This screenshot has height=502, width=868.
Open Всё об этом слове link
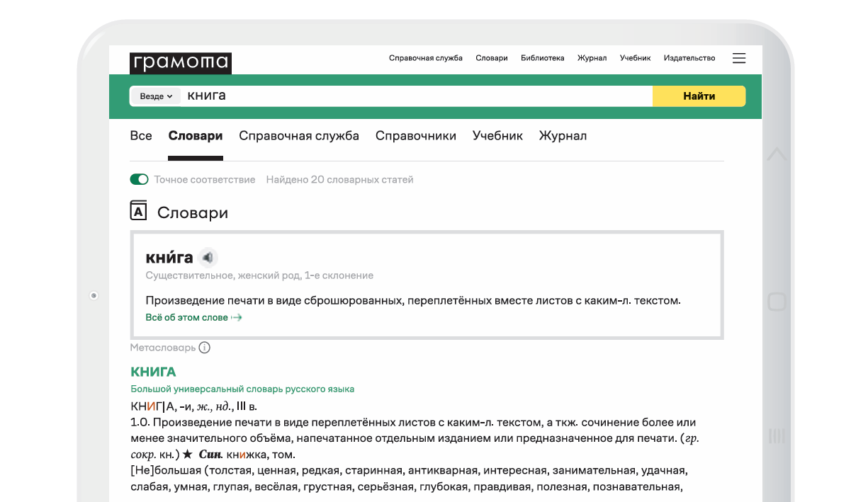point(187,318)
